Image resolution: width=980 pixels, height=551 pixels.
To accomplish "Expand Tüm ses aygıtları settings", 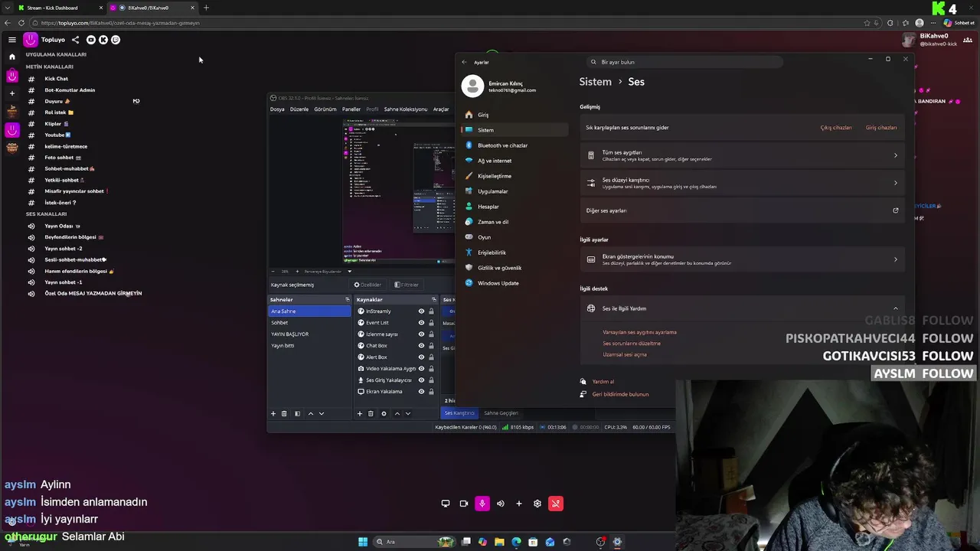I will pos(742,155).
